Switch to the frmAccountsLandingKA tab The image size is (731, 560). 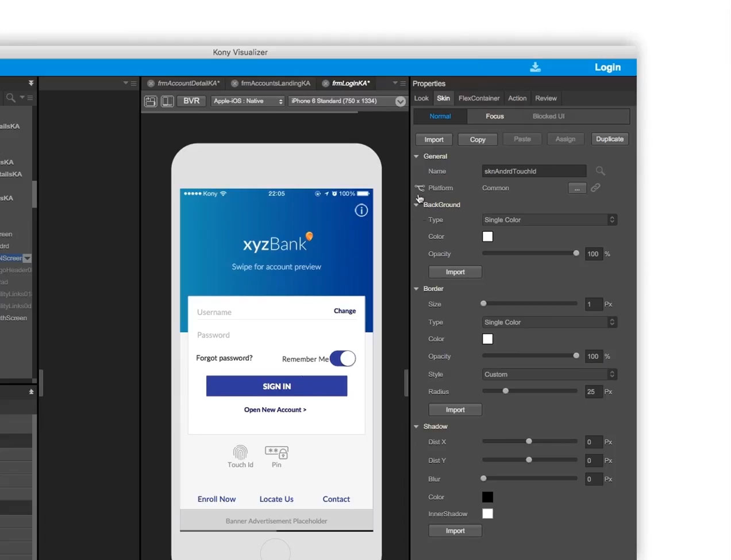(x=275, y=83)
